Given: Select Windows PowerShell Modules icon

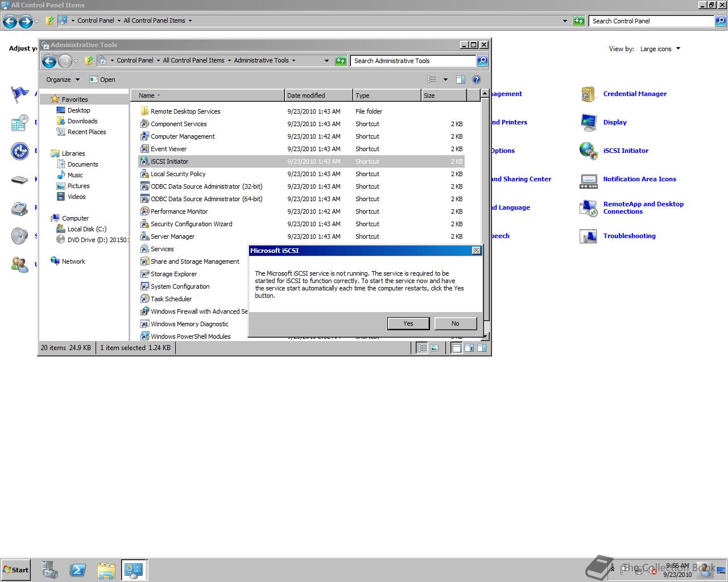Looking at the screenshot, I should pyautogui.click(x=144, y=336).
